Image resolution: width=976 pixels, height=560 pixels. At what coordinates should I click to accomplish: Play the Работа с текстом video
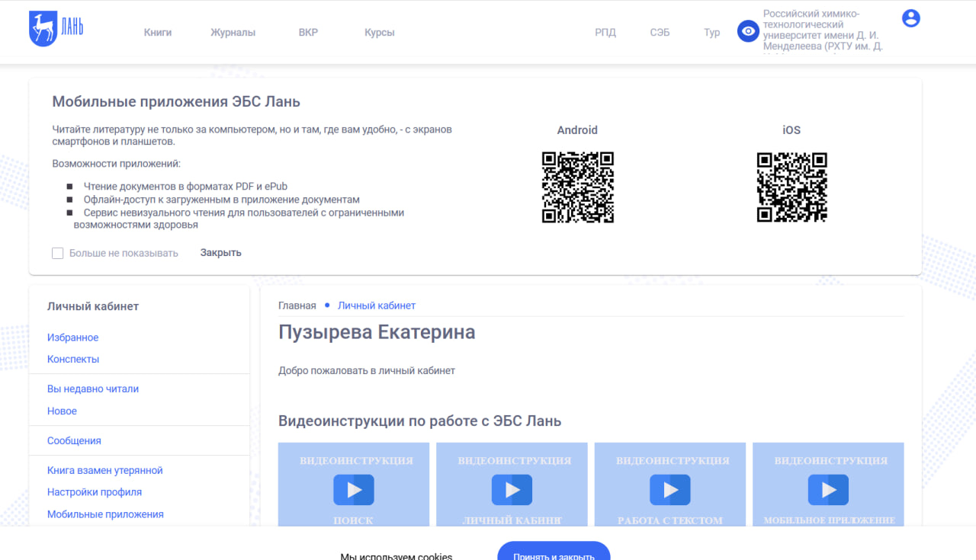pos(670,490)
